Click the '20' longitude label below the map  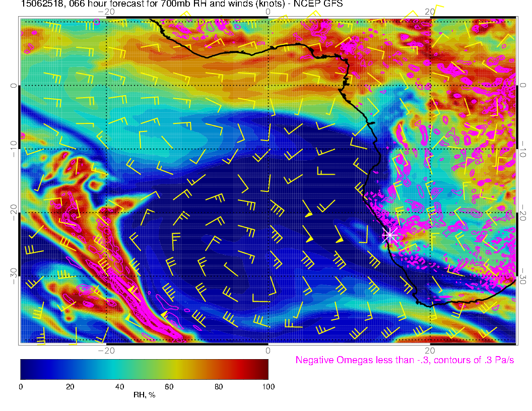point(430,351)
